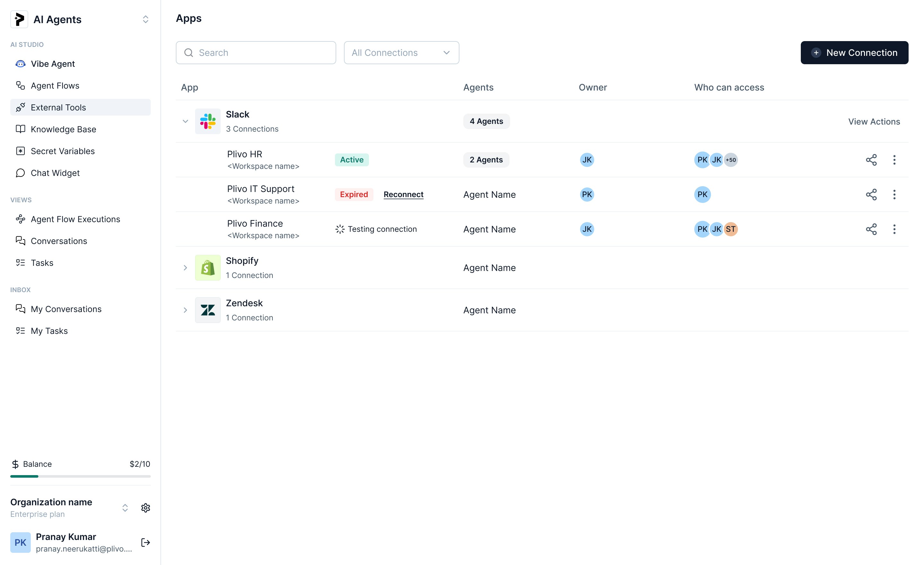The height and width of the screenshot is (565, 924).
Task: Collapse the Slack connections group
Action: click(x=185, y=121)
